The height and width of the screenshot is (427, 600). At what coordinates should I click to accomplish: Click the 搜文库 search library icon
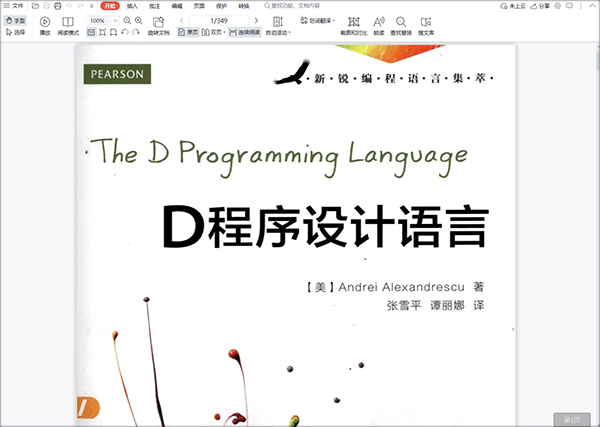click(x=426, y=26)
